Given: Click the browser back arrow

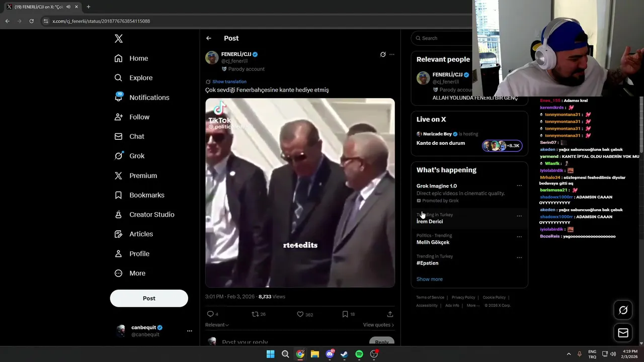Looking at the screenshot, I should point(8,21).
